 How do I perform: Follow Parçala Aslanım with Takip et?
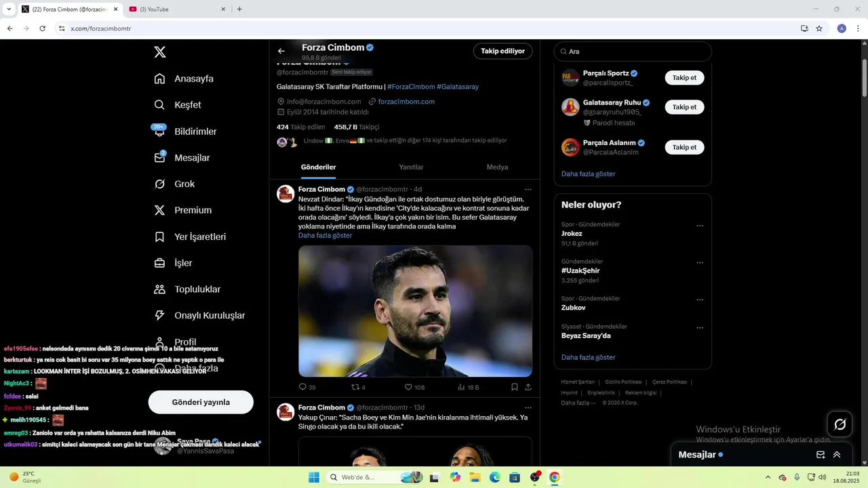coord(684,147)
